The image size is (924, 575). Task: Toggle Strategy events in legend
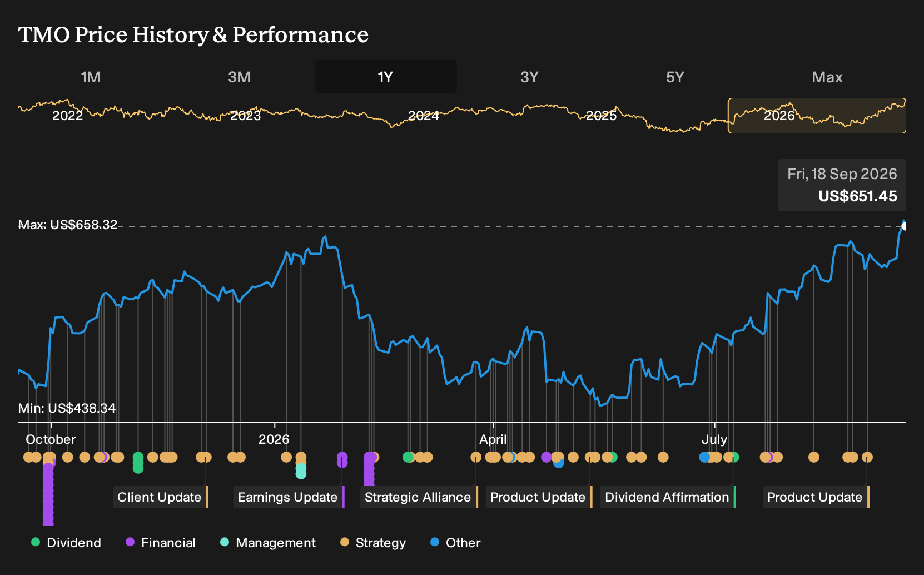[373, 543]
